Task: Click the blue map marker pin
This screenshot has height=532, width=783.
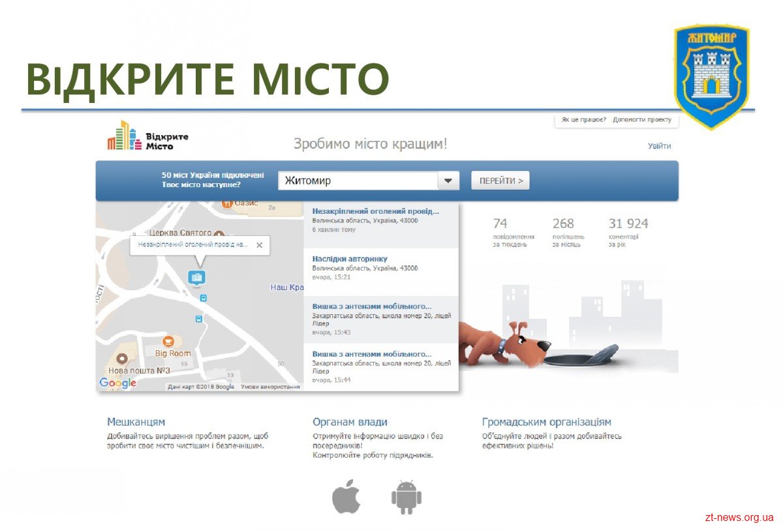Action: (196, 278)
